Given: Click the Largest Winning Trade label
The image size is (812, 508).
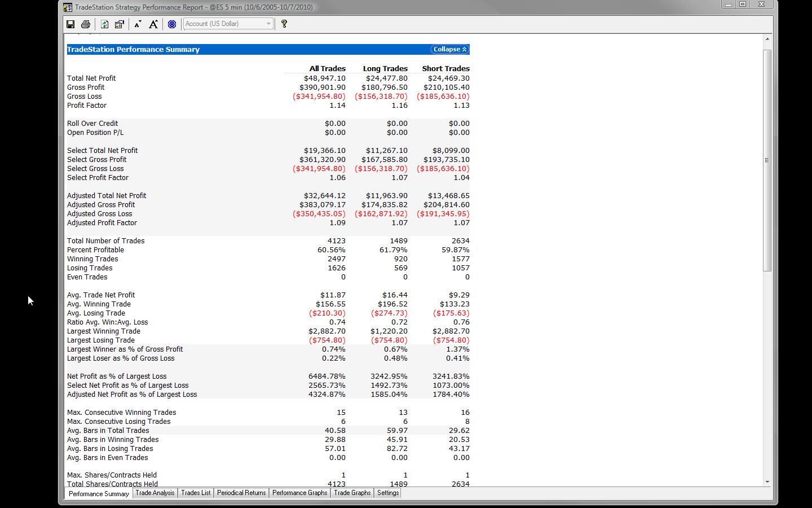Looking at the screenshot, I should pyautogui.click(x=104, y=331).
